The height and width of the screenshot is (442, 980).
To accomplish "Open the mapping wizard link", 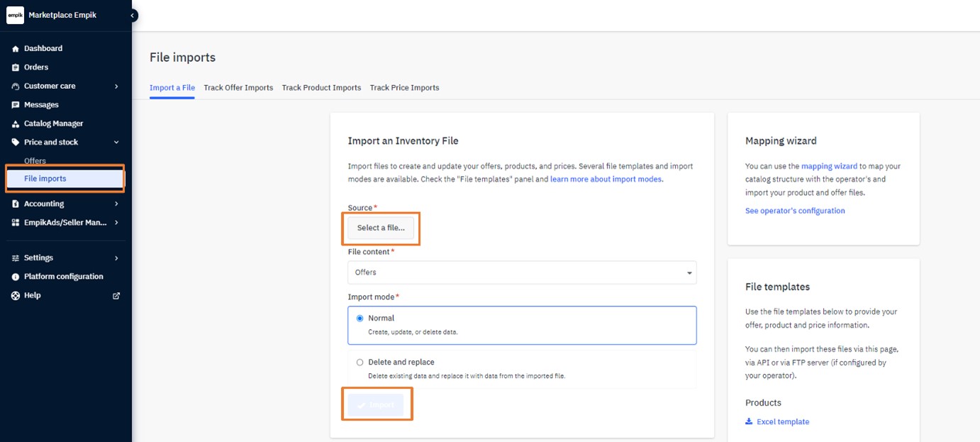I will (x=829, y=166).
